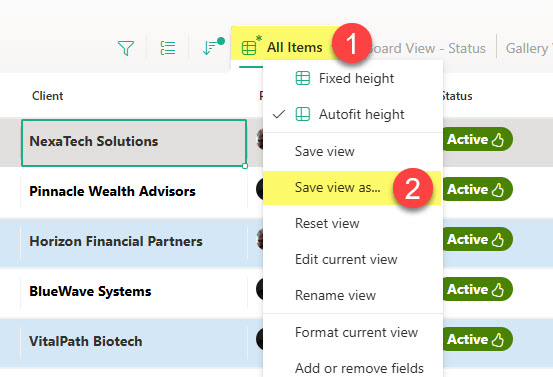
Task: Click the Client column header
Action: coord(48,96)
